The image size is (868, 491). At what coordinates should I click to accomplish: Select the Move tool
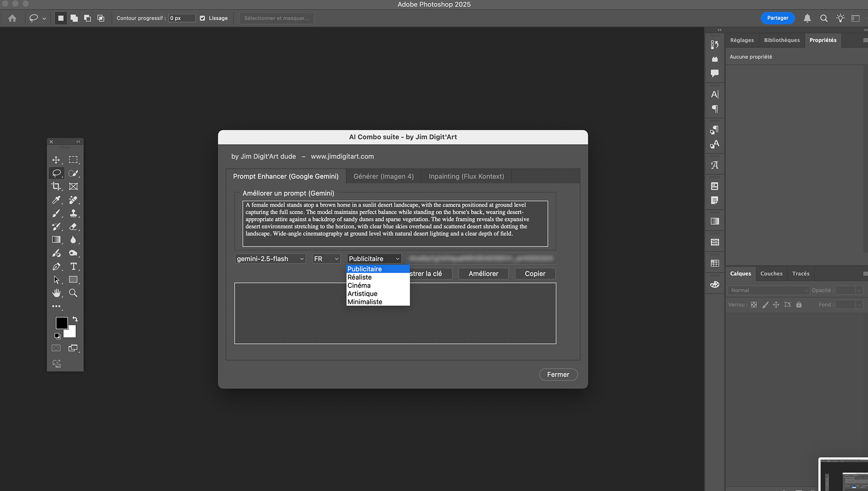tap(56, 160)
